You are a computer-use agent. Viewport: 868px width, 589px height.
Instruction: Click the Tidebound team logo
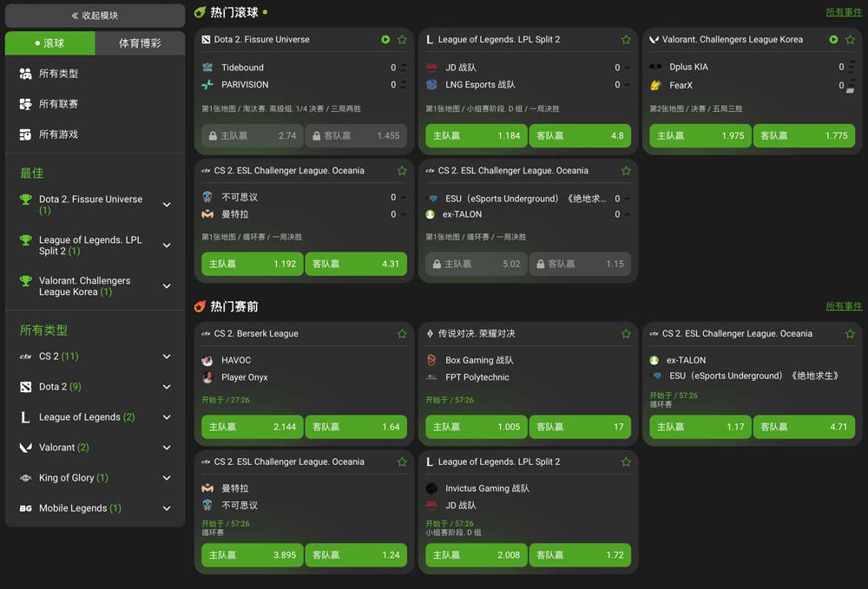(207, 68)
